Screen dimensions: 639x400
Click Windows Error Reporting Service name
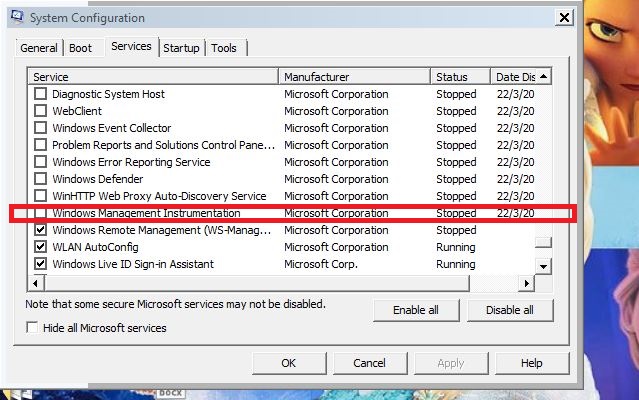pos(131,162)
